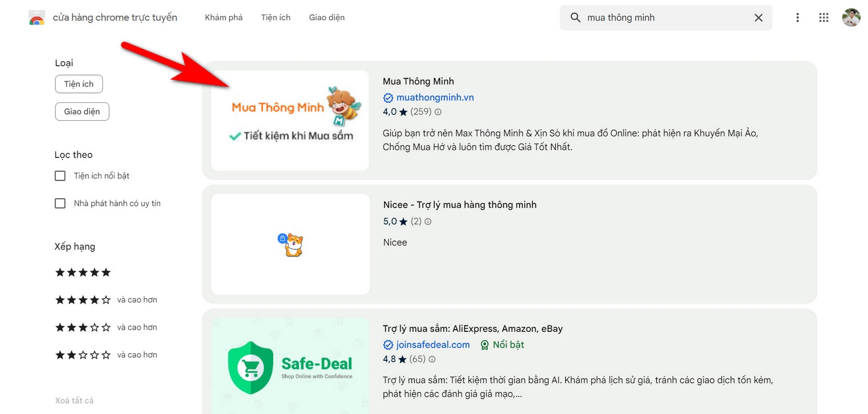Screen dimensions: 868x414
Task: Focus the search field containing mua thông minh
Action: pos(665,18)
